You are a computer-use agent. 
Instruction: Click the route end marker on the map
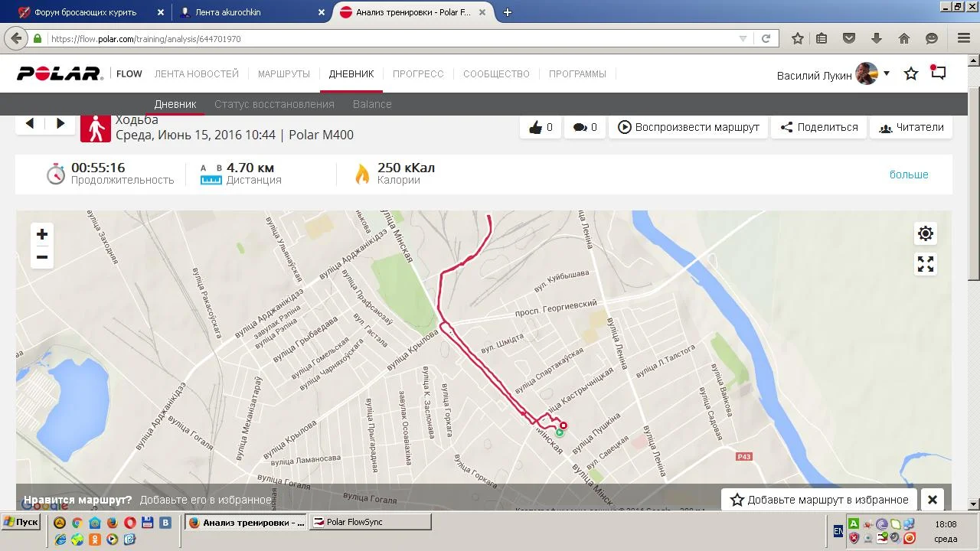[x=563, y=425]
